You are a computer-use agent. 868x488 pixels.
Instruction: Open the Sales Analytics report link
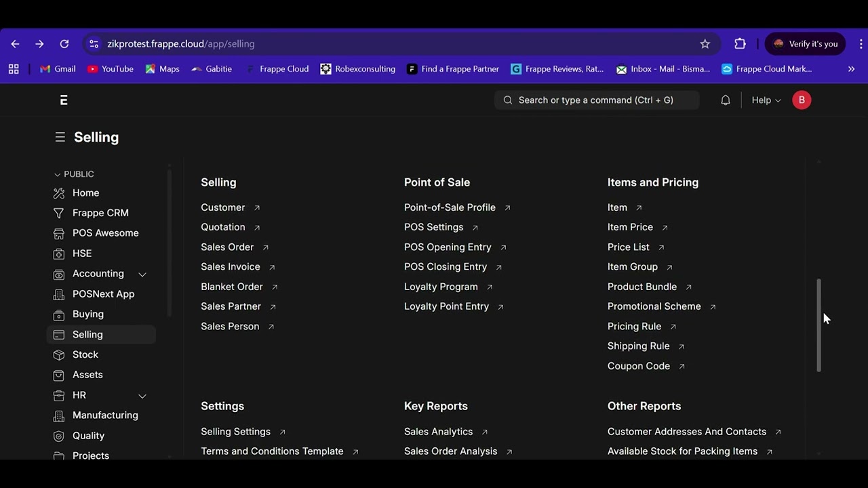pyautogui.click(x=438, y=432)
